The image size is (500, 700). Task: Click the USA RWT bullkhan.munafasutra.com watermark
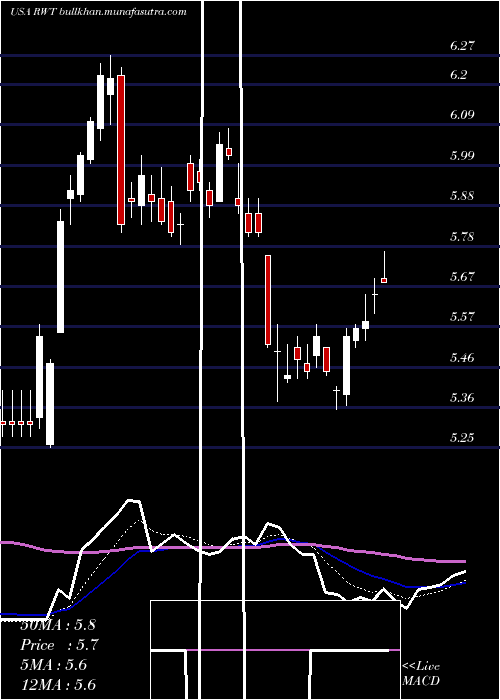point(98,12)
